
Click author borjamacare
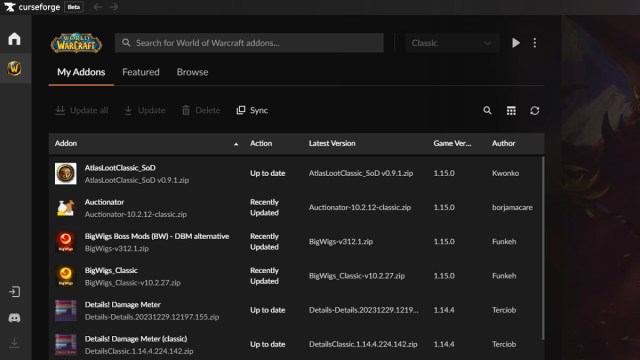coord(512,207)
